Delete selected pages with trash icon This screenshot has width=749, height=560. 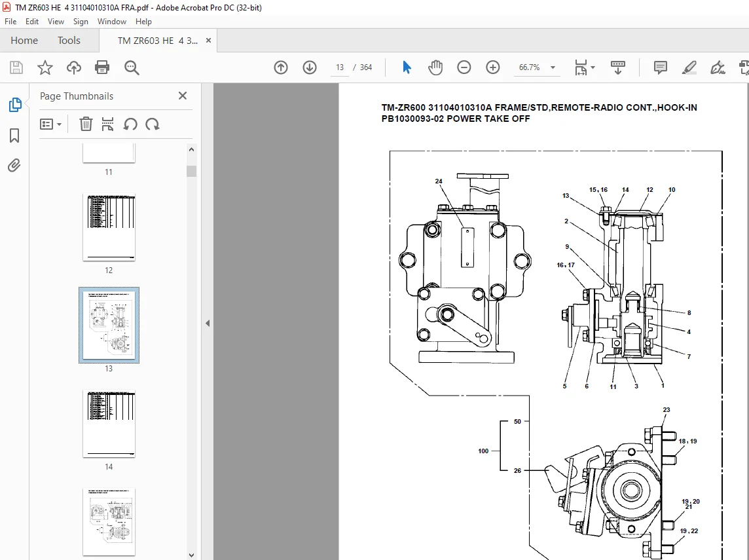point(86,124)
